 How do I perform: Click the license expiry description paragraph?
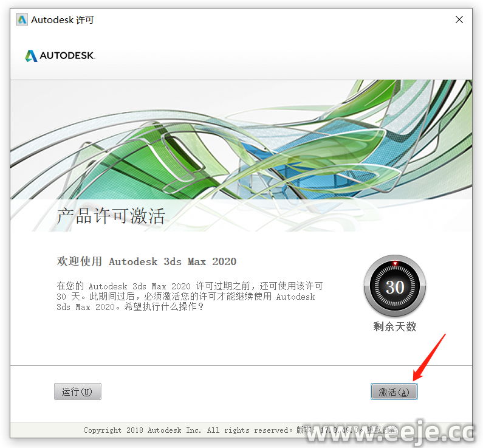click(190, 296)
